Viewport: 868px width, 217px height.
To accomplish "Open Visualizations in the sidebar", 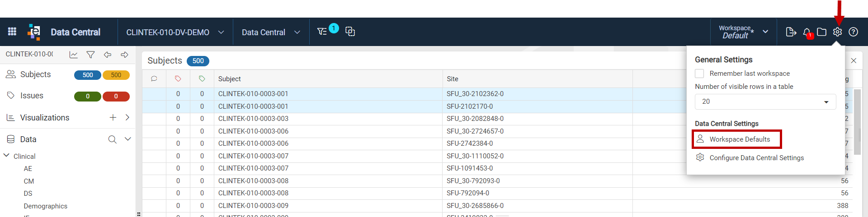I will (x=45, y=118).
